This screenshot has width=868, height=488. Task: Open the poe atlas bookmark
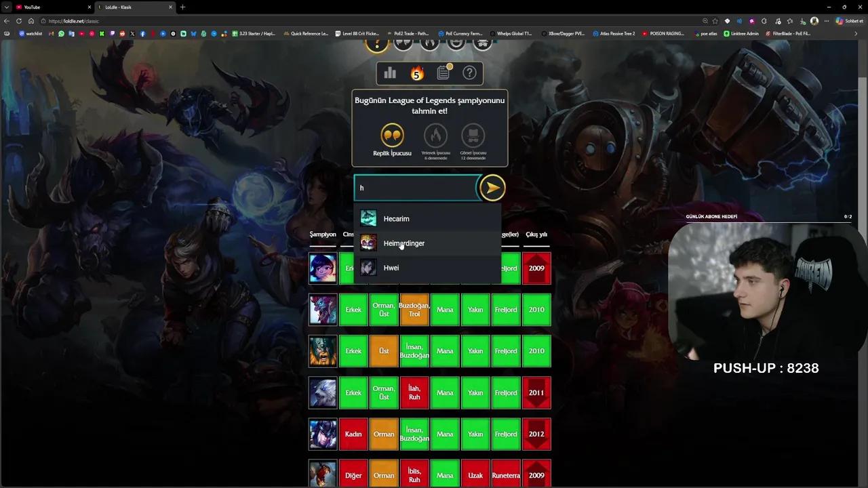pyautogui.click(x=705, y=33)
